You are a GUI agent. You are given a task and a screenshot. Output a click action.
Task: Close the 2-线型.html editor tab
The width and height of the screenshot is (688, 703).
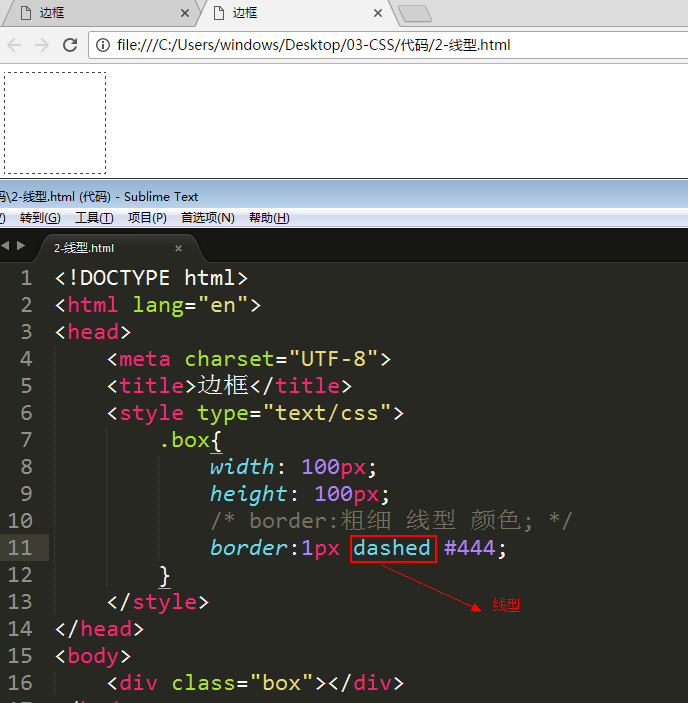[179, 248]
